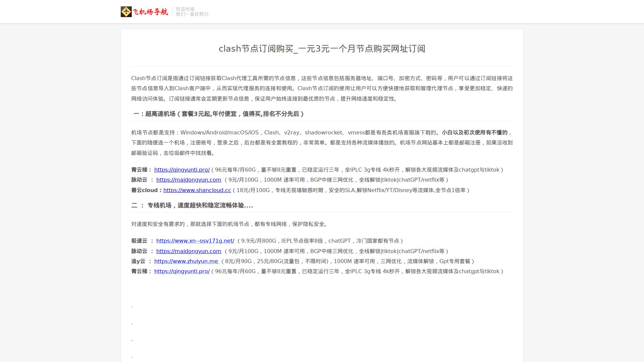Open maidongyun.com link under the 超高速机场 section
The width and height of the screenshot is (644, 362).
click(x=189, y=180)
